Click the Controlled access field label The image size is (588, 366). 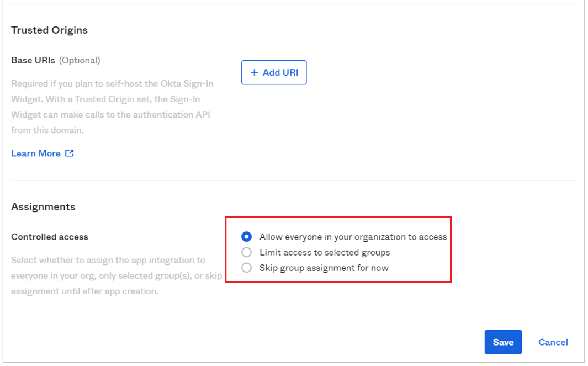[50, 237]
